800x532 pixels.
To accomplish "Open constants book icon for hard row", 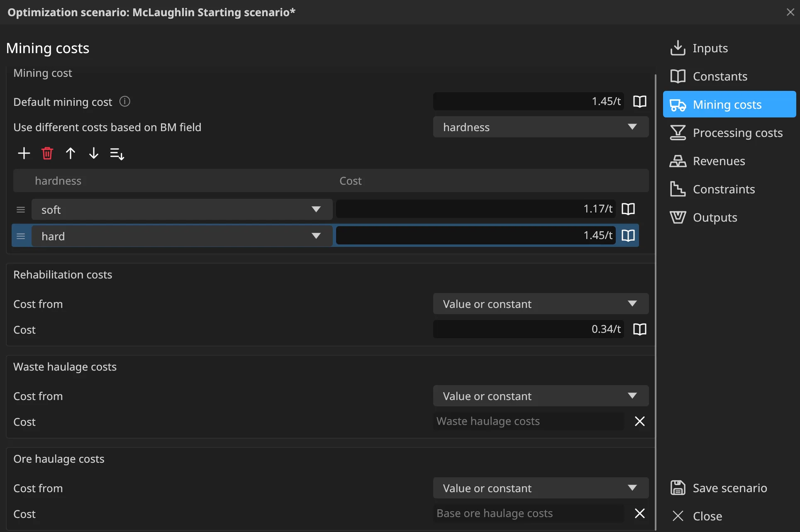I will pyautogui.click(x=628, y=235).
